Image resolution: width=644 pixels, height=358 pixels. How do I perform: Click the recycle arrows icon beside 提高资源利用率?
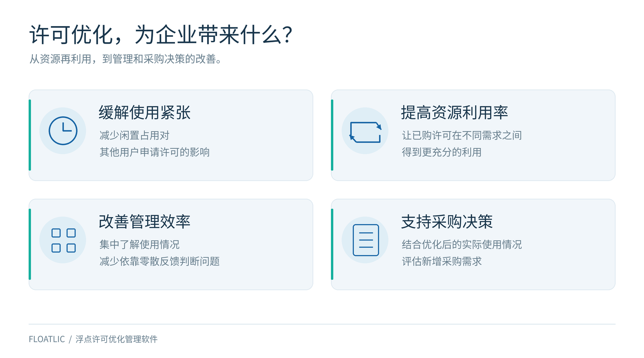coord(365,132)
